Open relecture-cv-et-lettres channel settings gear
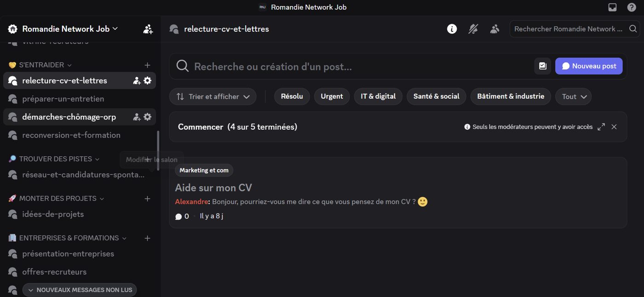The image size is (644, 297). tap(147, 80)
